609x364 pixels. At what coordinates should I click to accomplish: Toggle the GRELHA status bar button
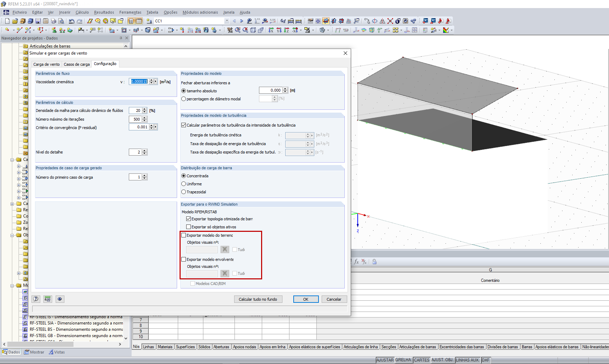[403, 360]
